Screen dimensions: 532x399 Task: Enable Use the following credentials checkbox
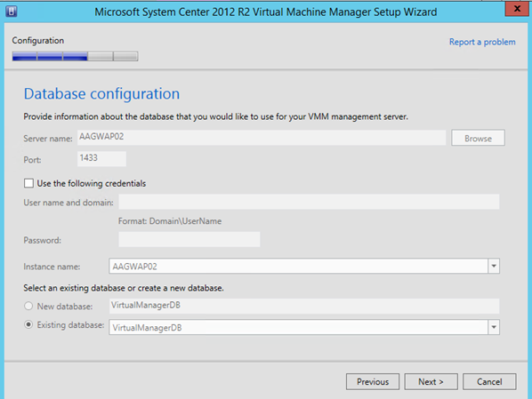pos(28,183)
